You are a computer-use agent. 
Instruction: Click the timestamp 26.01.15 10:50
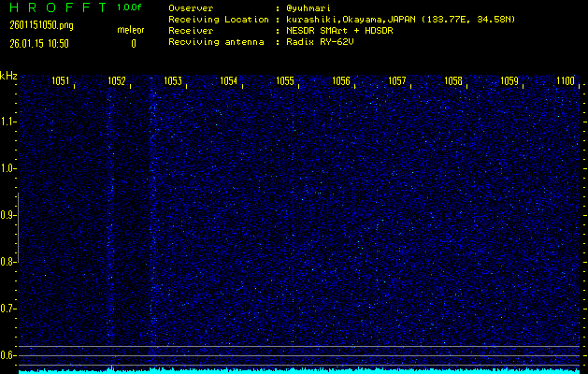[39, 44]
